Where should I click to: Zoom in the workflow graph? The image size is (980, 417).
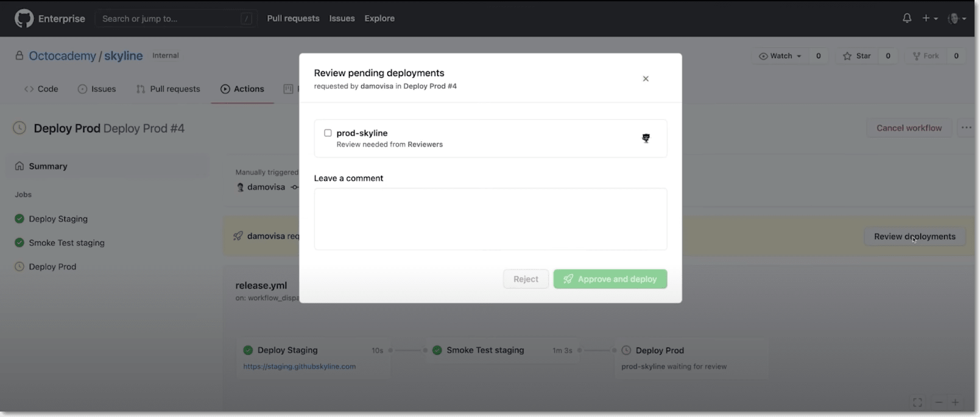tap(956, 402)
